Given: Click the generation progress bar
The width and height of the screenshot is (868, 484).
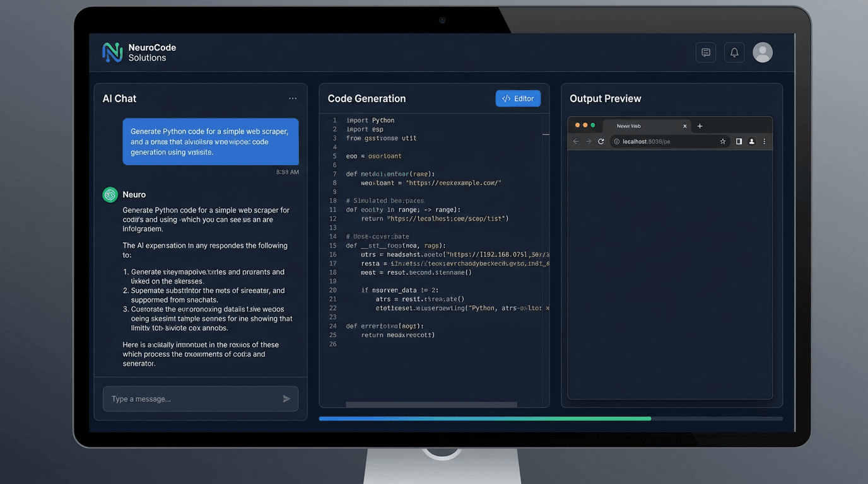Looking at the screenshot, I should coord(551,418).
